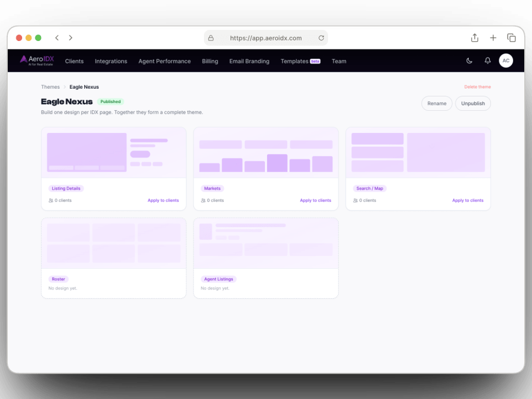Image resolution: width=532 pixels, height=399 pixels.
Task: Apply Search / Map design to clients
Action: tap(468, 201)
